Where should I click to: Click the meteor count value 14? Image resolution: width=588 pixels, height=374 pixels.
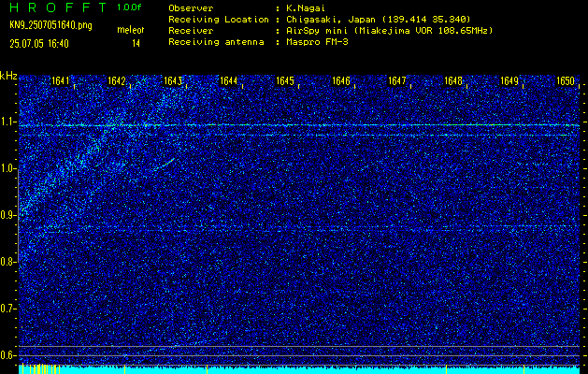point(136,44)
